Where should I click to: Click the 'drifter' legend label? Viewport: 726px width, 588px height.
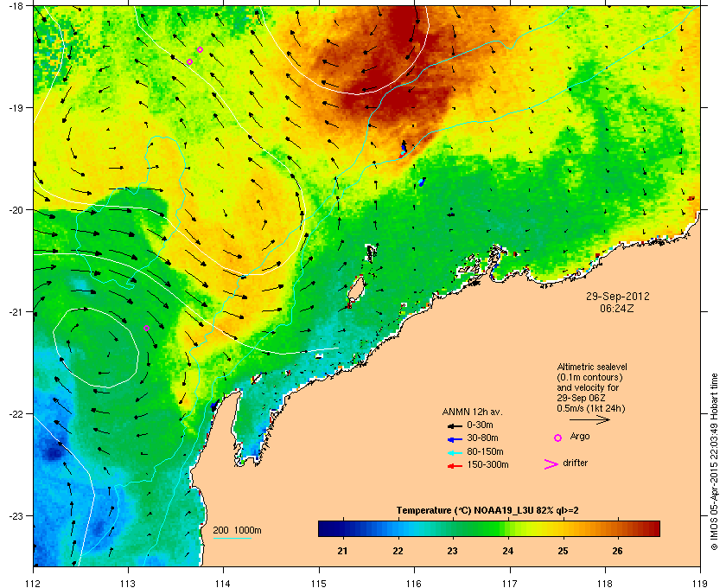coord(576,463)
